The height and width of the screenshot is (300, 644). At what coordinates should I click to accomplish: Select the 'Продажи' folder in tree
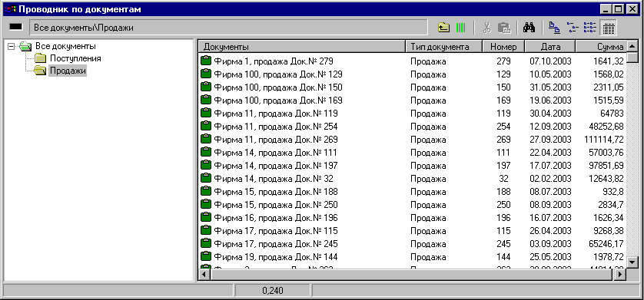click(x=68, y=71)
